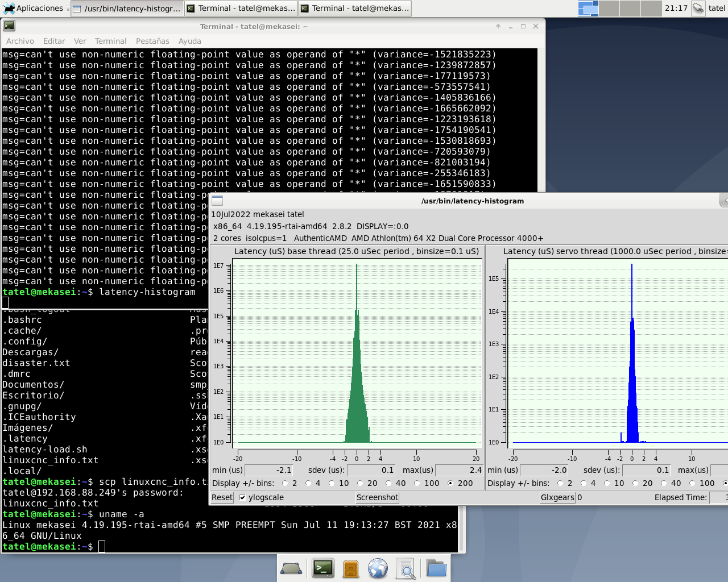Select 2 bins for base thread display
Image resolution: width=728 pixels, height=582 pixels.
(285, 484)
